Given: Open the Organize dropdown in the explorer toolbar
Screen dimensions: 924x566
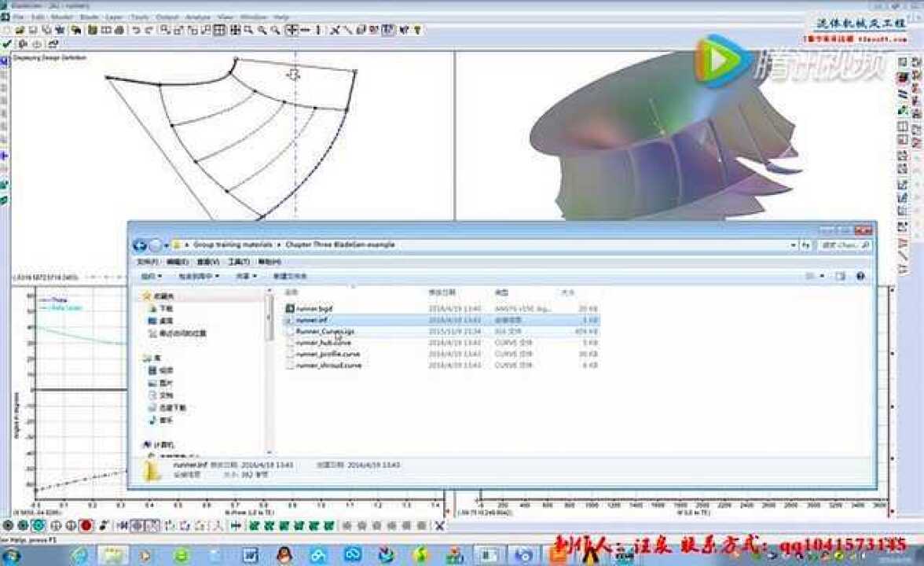Looking at the screenshot, I should 151,276.
